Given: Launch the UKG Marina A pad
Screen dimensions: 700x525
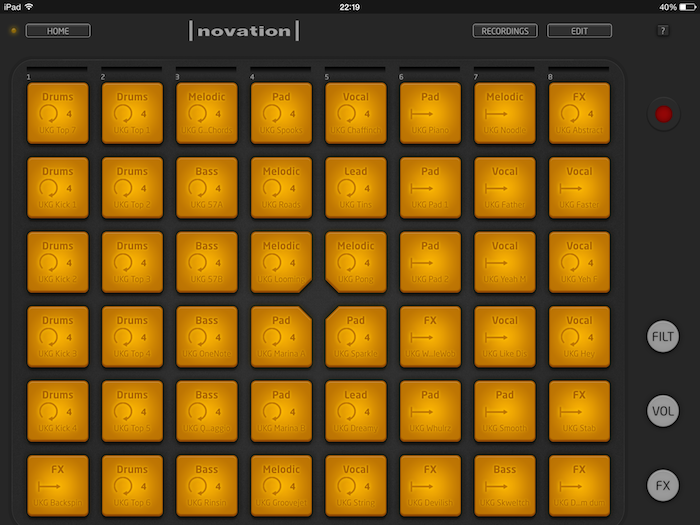Looking at the screenshot, I should [282, 337].
